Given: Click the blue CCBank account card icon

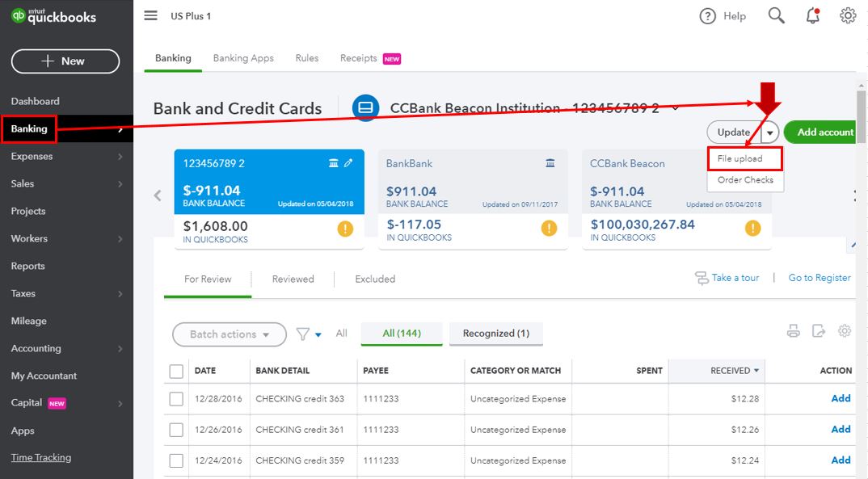Looking at the screenshot, I should pyautogui.click(x=366, y=108).
